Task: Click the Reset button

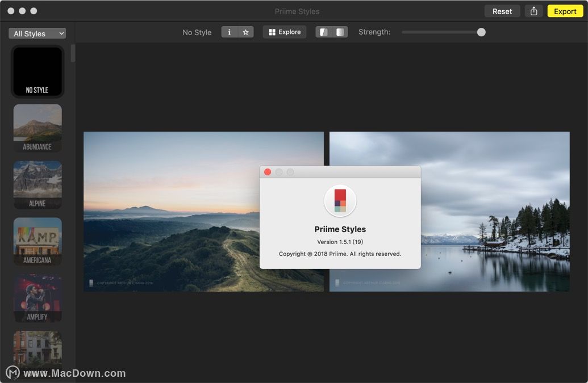Action: [x=502, y=11]
